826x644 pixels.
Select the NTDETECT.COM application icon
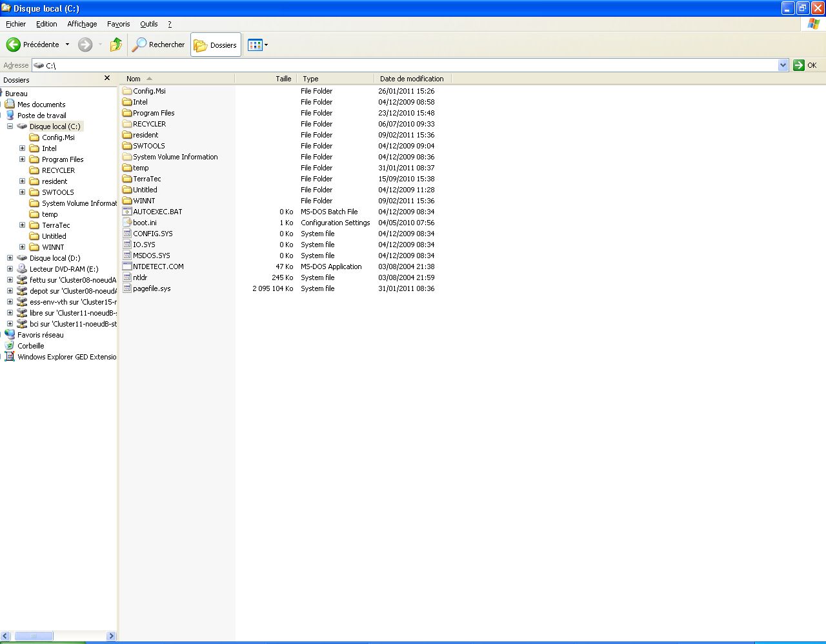127,267
